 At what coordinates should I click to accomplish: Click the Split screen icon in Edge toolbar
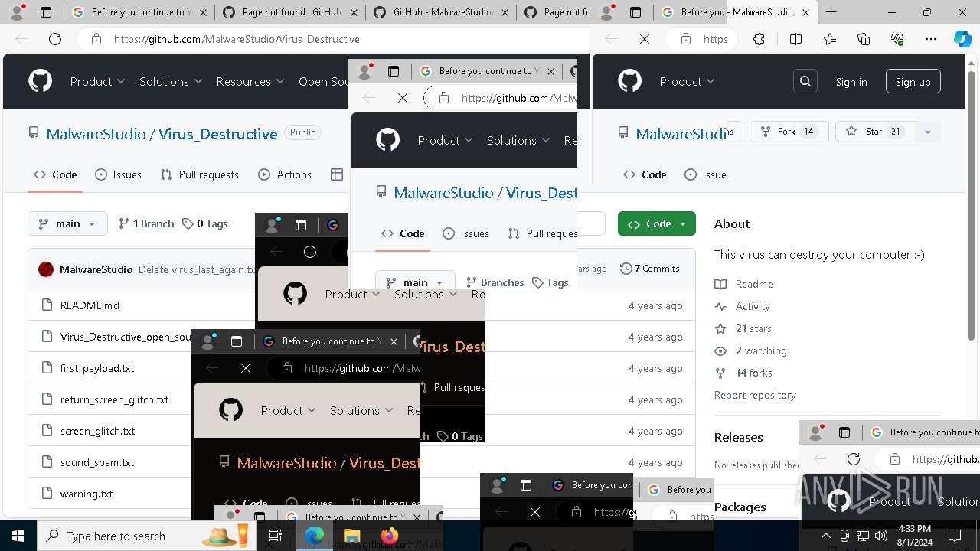click(795, 39)
